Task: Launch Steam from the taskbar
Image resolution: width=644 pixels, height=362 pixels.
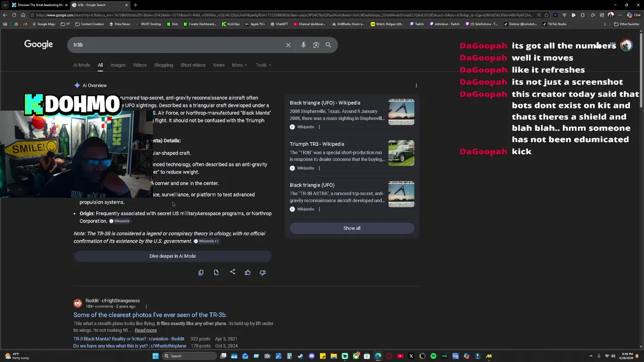Action: tap(300, 356)
